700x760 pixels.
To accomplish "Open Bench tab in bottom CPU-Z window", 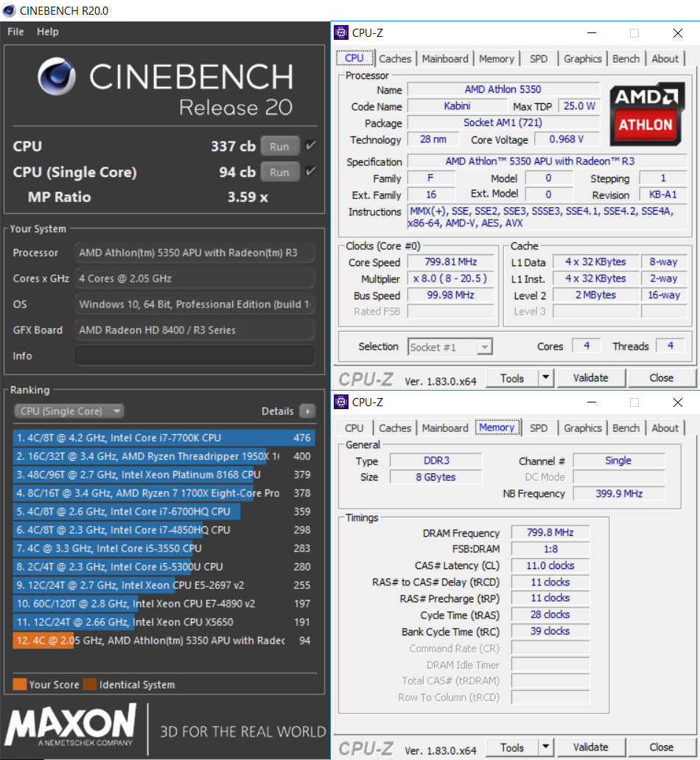I will (626, 428).
